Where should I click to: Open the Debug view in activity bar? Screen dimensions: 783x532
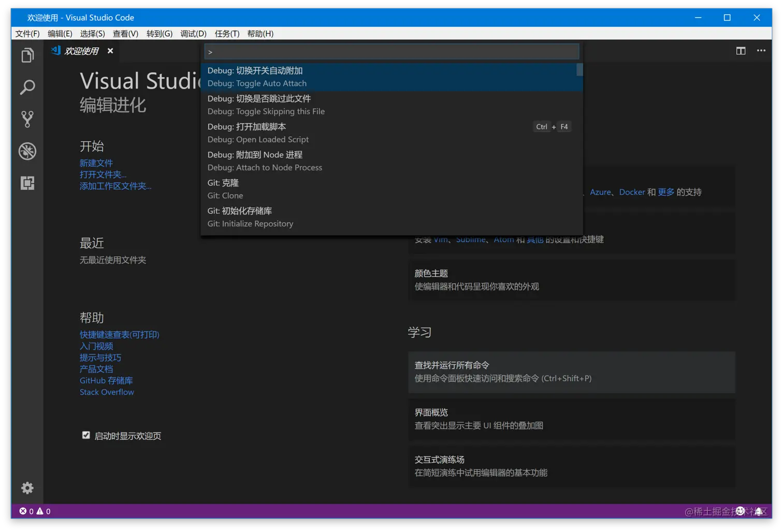(27, 151)
